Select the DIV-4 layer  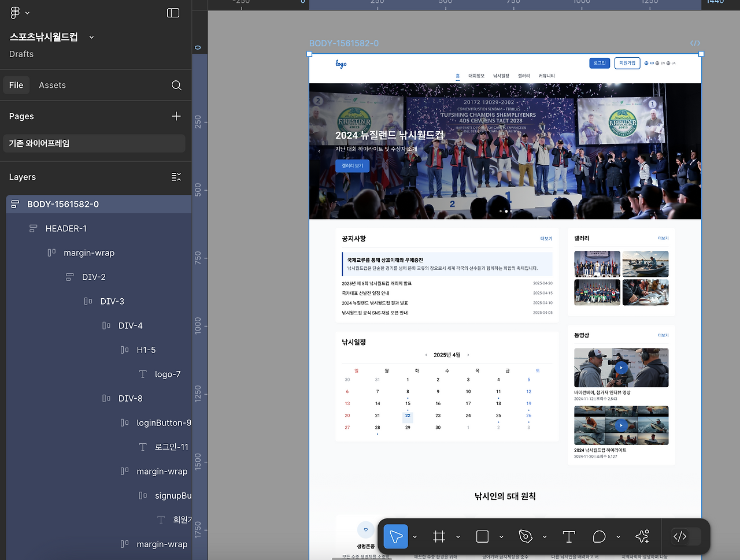[130, 325]
